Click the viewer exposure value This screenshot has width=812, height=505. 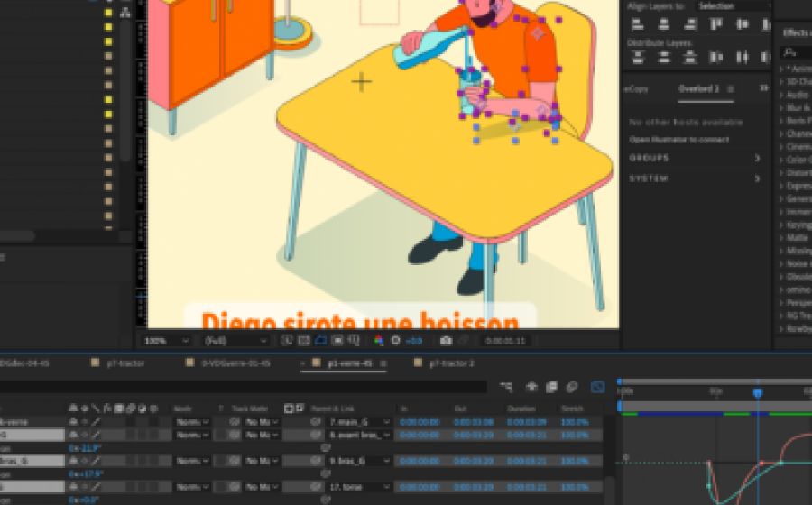[x=414, y=341]
